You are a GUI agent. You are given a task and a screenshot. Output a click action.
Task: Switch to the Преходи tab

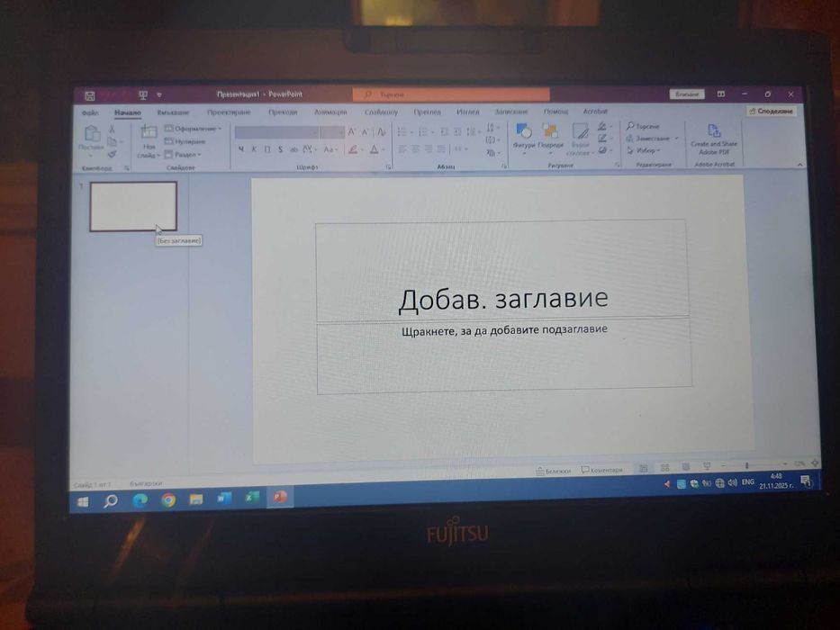click(283, 112)
